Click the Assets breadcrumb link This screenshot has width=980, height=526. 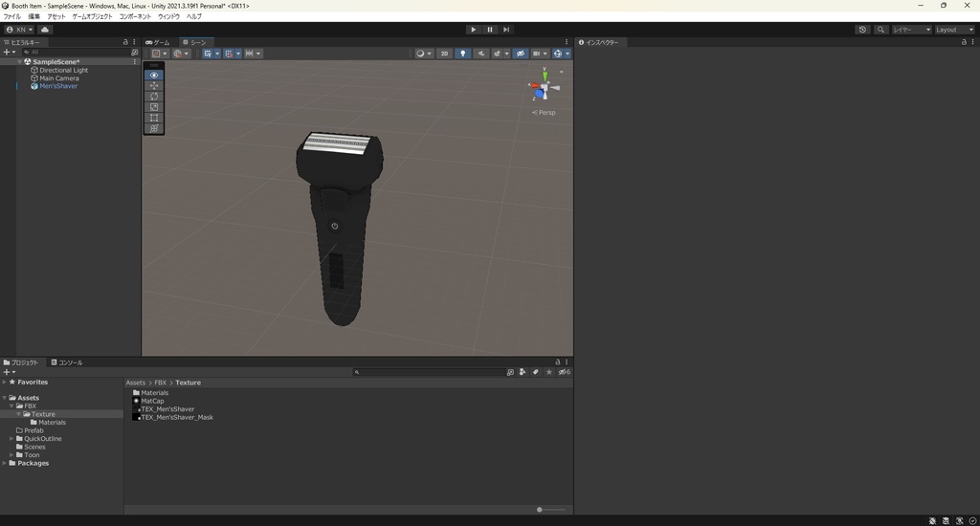[x=136, y=383]
